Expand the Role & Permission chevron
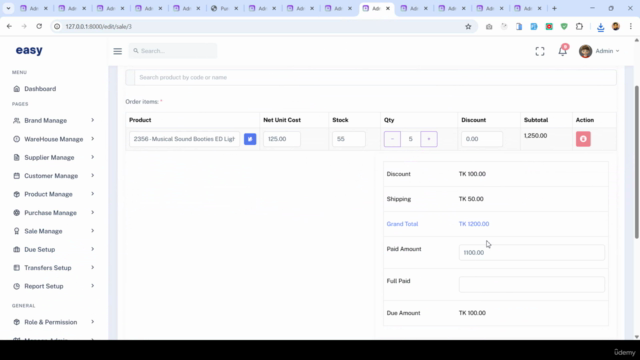 93,322
